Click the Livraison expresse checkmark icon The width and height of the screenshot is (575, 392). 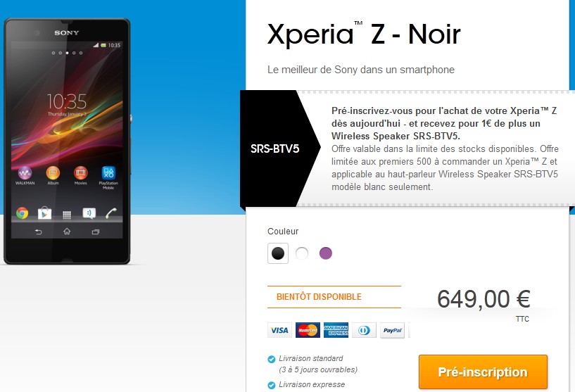tap(272, 385)
